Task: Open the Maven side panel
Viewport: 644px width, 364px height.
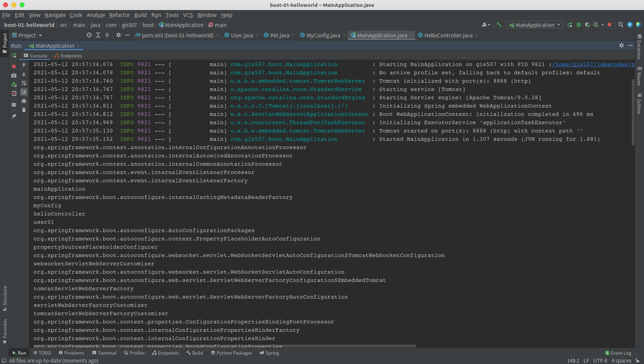Action: [x=640, y=76]
